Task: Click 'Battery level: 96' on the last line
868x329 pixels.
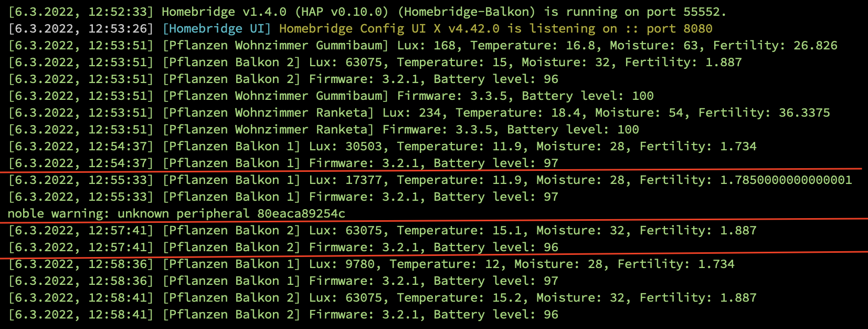Action: tap(496, 314)
